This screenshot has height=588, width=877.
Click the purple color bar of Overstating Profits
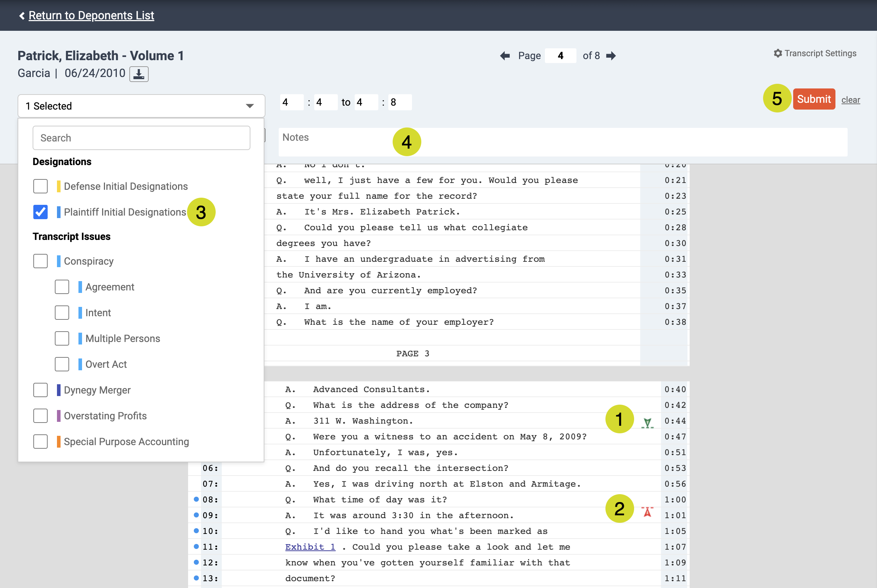58,416
